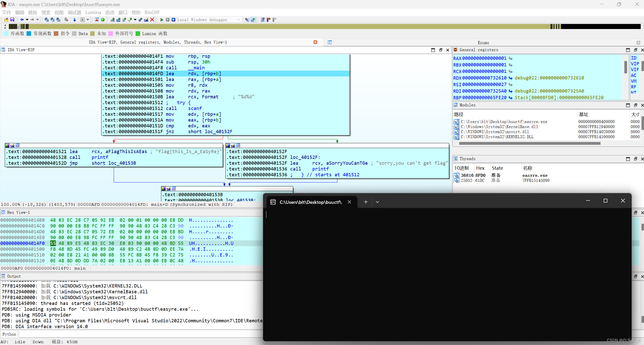Click the add code cross-reference icon

point(113,20)
